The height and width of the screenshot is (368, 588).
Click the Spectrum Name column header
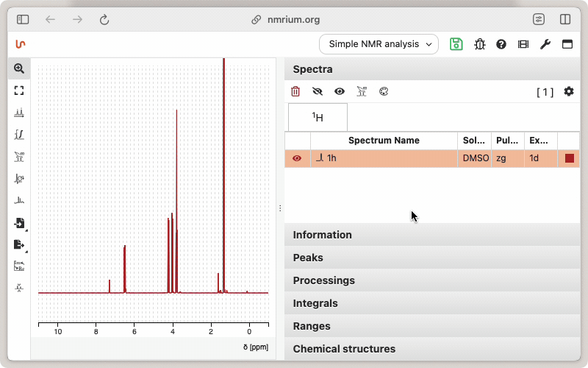384,141
